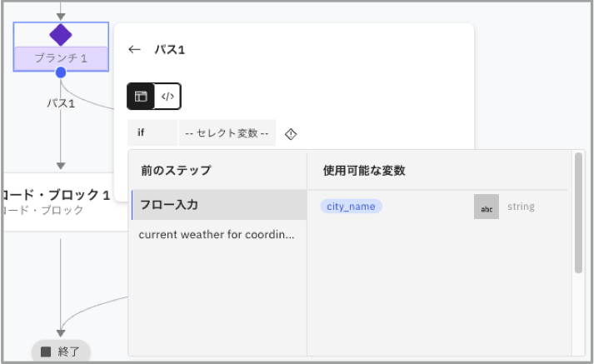The height and width of the screenshot is (364, 594).
Task: Choose the city_name variable chip
Action: coord(351,207)
